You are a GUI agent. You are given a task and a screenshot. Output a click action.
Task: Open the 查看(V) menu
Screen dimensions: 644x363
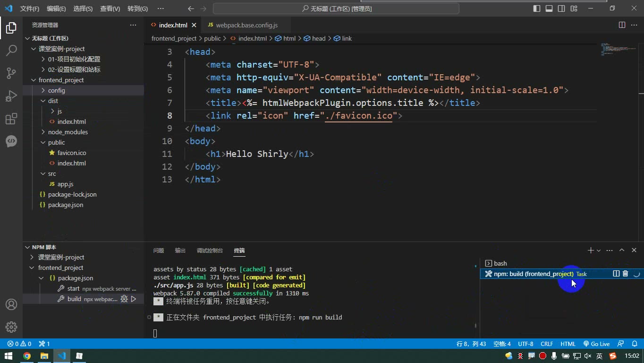(110, 9)
